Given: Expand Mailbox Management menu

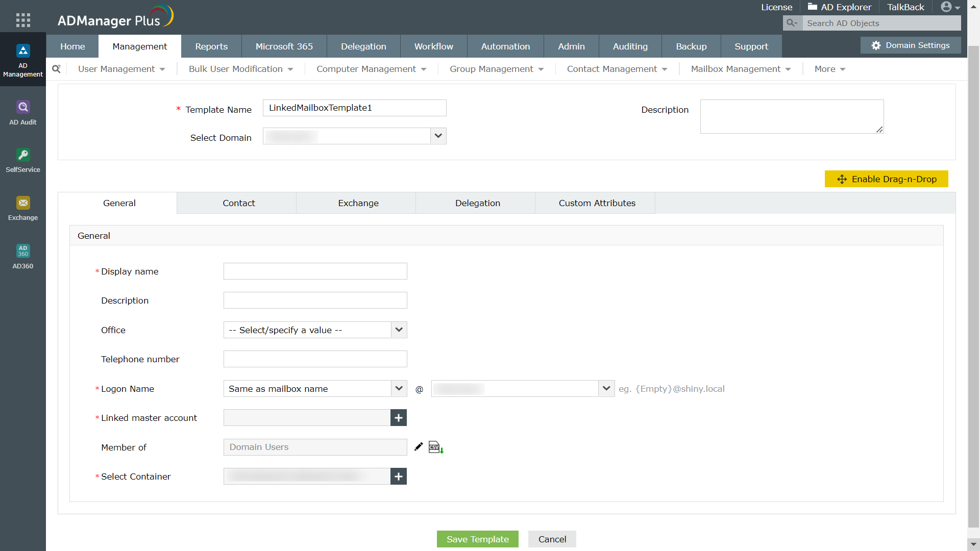Looking at the screenshot, I should pyautogui.click(x=740, y=69).
